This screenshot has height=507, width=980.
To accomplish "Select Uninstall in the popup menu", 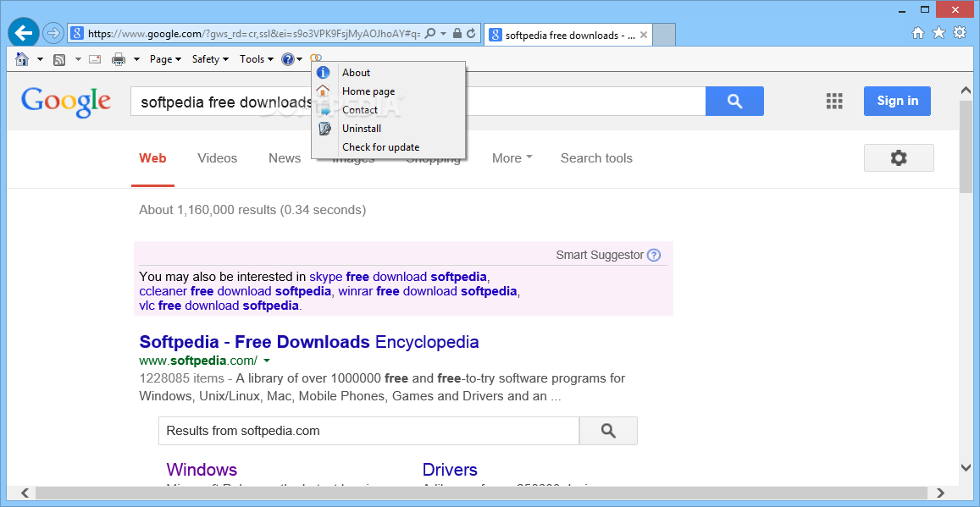I will pos(388,129).
